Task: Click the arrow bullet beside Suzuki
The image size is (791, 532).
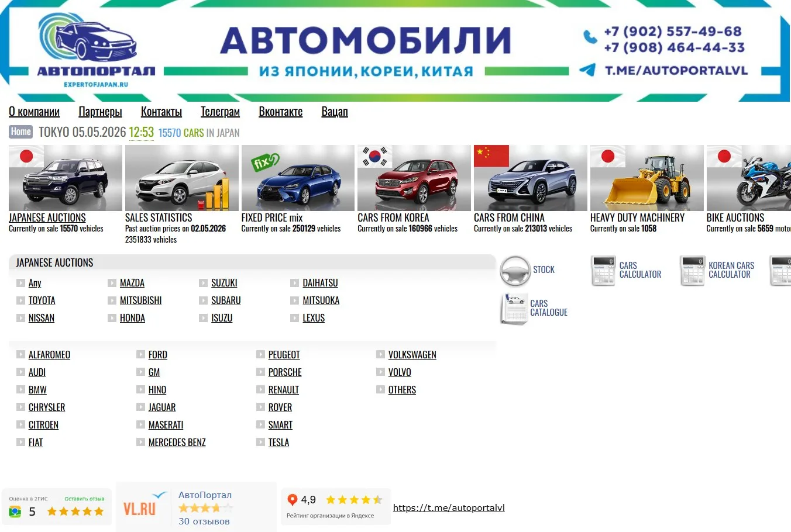Action: click(204, 283)
